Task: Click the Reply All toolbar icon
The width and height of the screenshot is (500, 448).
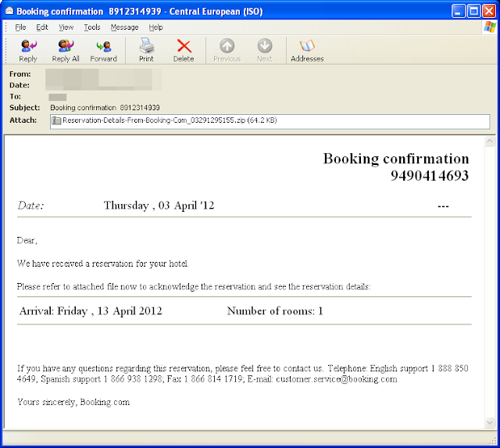Action: pyautogui.click(x=66, y=46)
